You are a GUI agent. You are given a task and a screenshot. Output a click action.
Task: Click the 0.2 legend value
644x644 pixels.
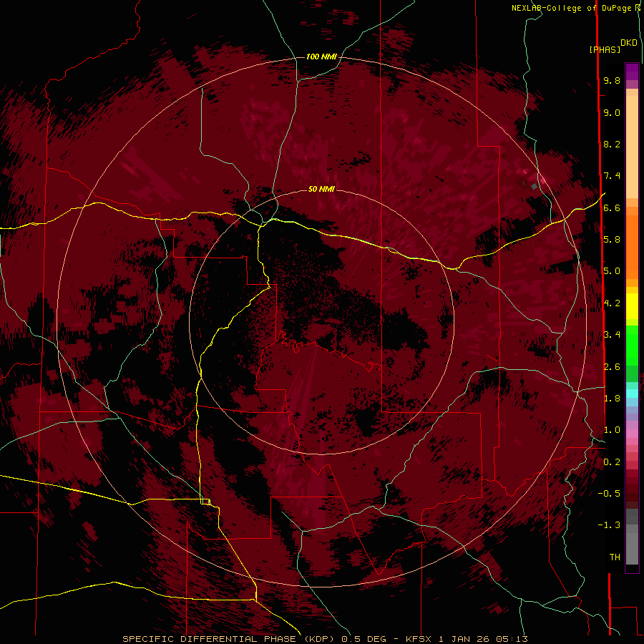click(x=612, y=462)
